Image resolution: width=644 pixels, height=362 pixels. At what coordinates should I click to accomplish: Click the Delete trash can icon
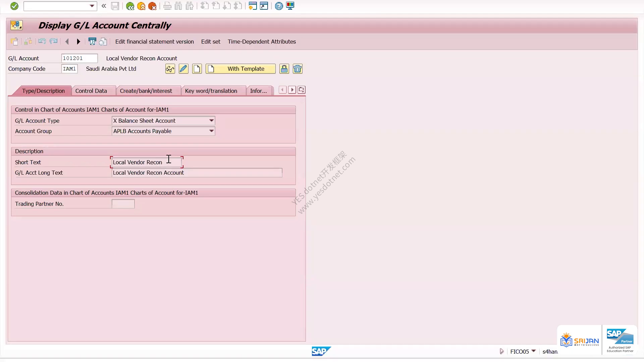[x=298, y=69]
